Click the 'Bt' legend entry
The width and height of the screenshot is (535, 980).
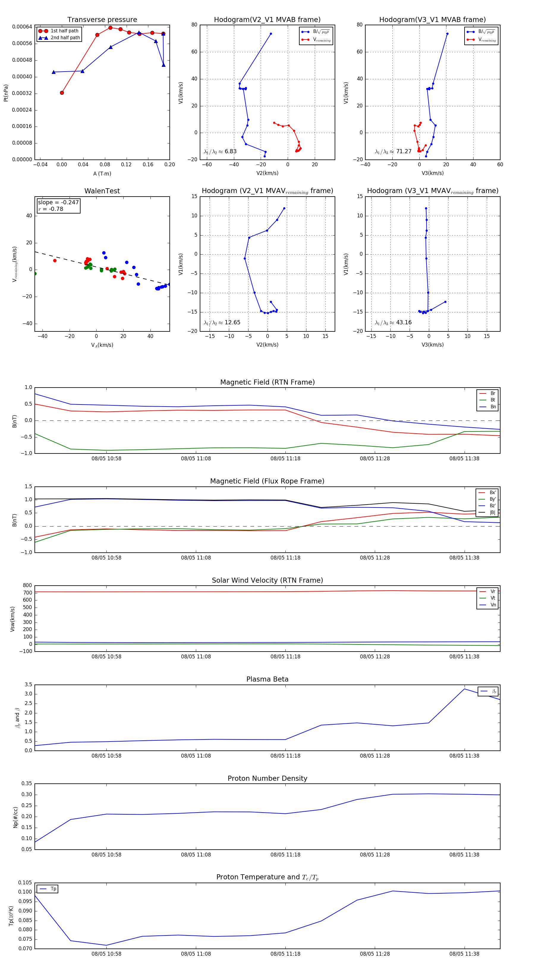click(x=488, y=400)
